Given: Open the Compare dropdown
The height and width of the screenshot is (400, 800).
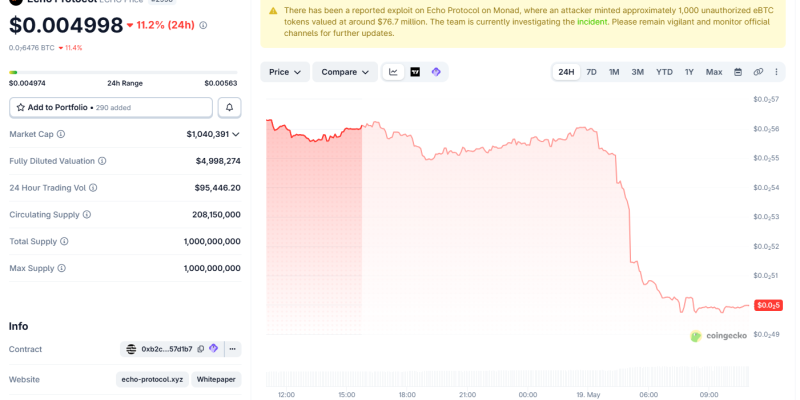Looking at the screenshot, I should [x=345, y=72].
